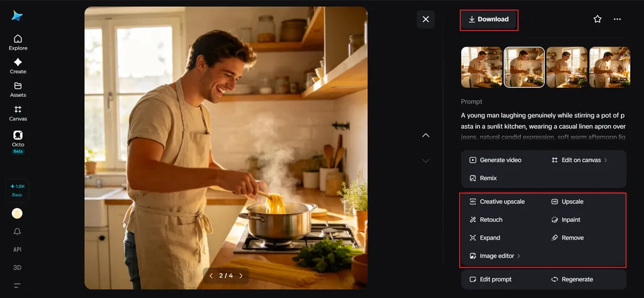This screenshot has width=644, height=298.
Task: Click the Prompt heading label
Action: pyautogui.click(x=472, y=101)
